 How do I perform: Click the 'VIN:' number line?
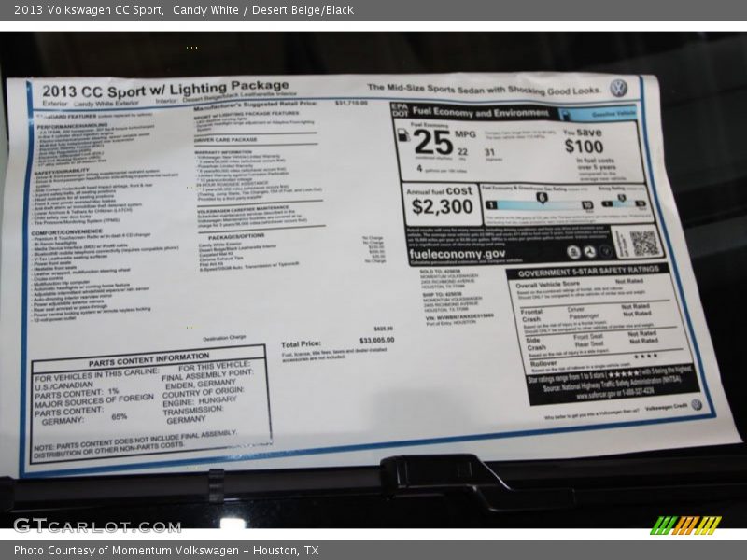tap(459, 316)
